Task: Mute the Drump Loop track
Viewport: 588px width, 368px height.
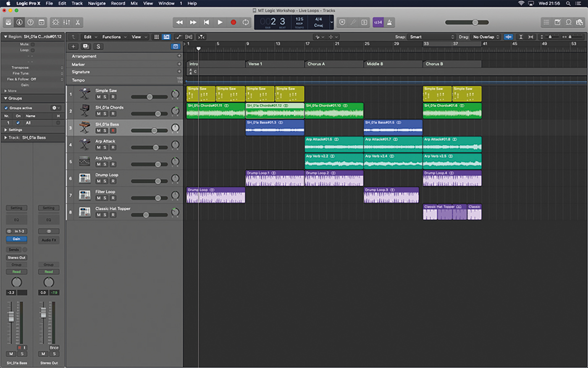Action: click(98, 181)
